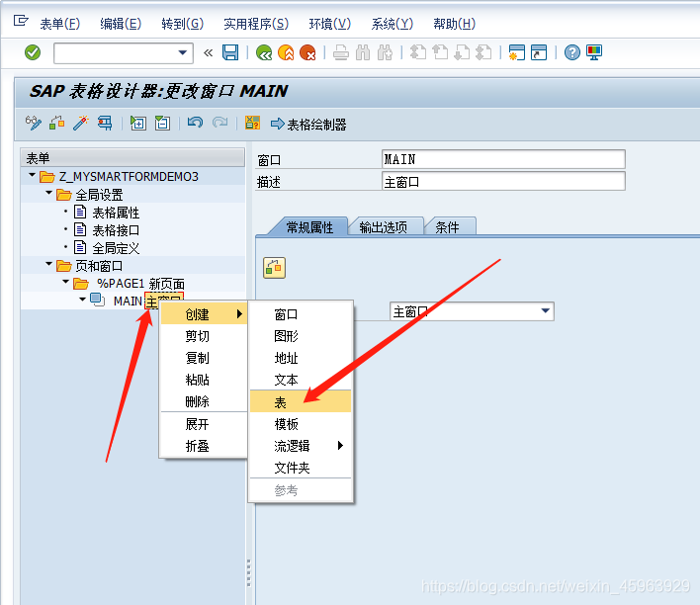This screenshot has width=700, height=605.
Task: Click the Test form icon
Action: click(x=105, y=123)
